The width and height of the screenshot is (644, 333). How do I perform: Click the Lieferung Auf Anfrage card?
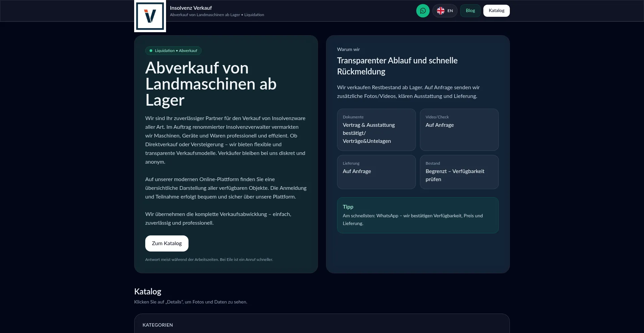(376, 172)
